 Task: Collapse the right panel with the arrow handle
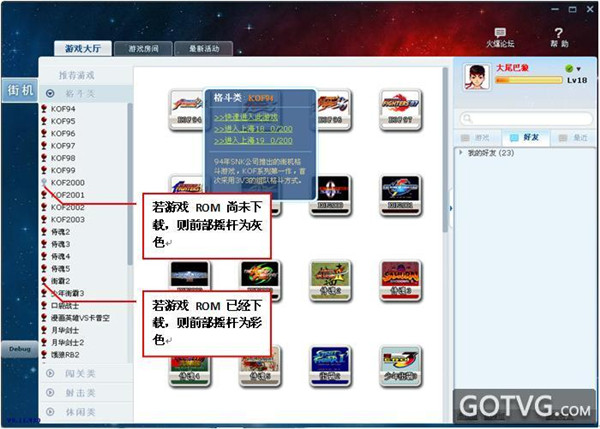[451, 209]
